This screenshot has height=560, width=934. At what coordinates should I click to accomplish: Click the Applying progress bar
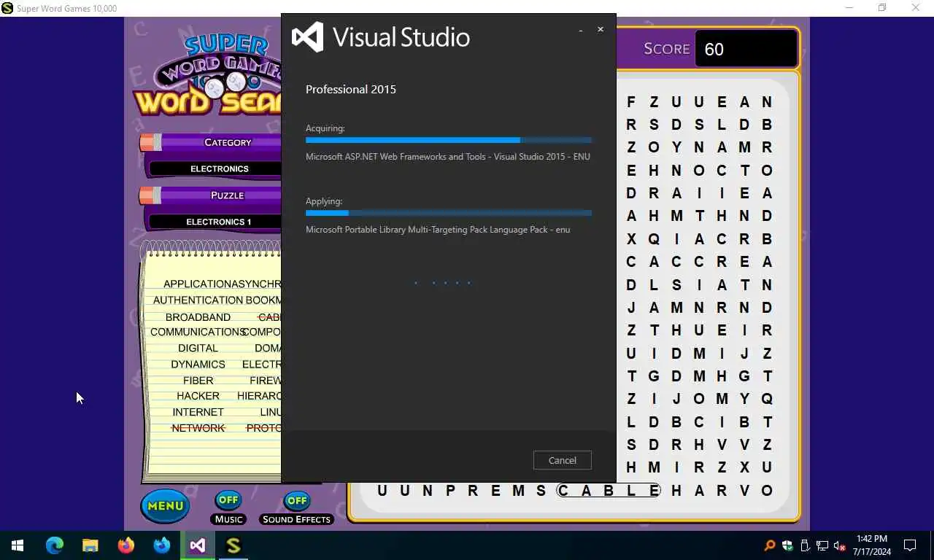click(449, 213)
